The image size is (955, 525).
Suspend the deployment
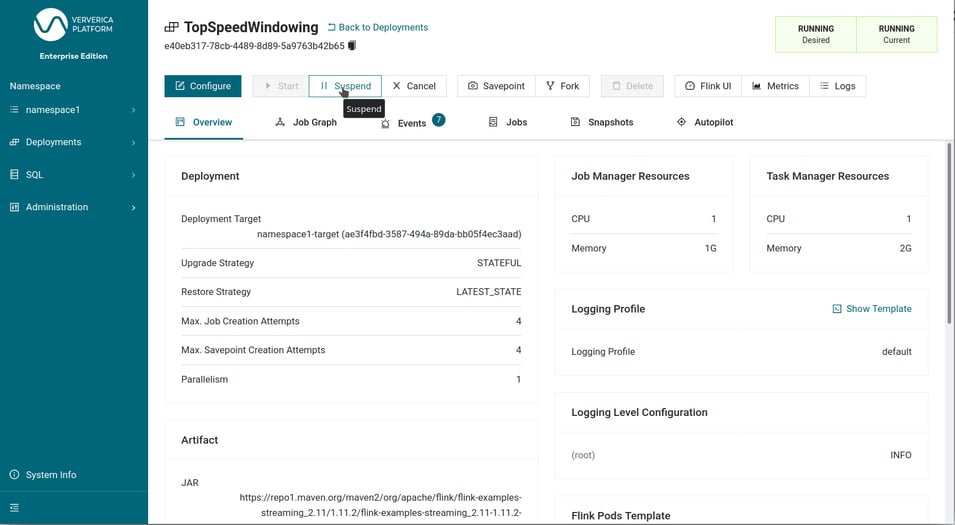coord(345,86)
